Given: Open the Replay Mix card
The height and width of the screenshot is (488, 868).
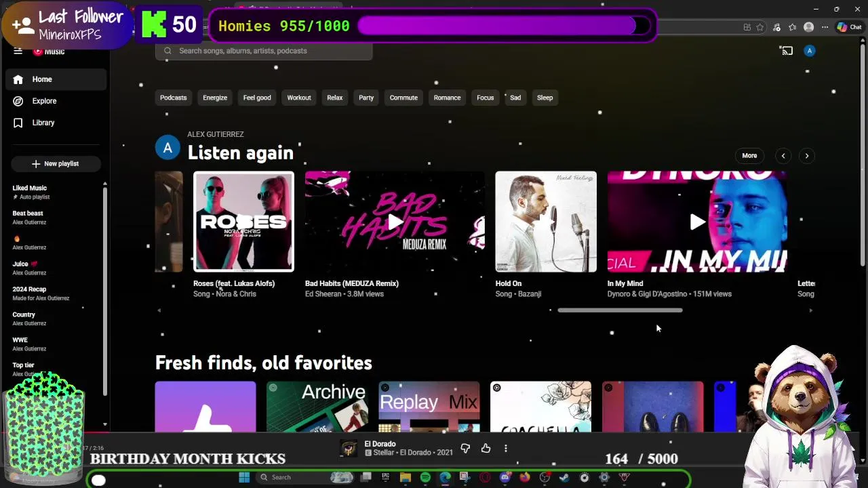Looking at the screenshot, I should click(x=429, y=407).
